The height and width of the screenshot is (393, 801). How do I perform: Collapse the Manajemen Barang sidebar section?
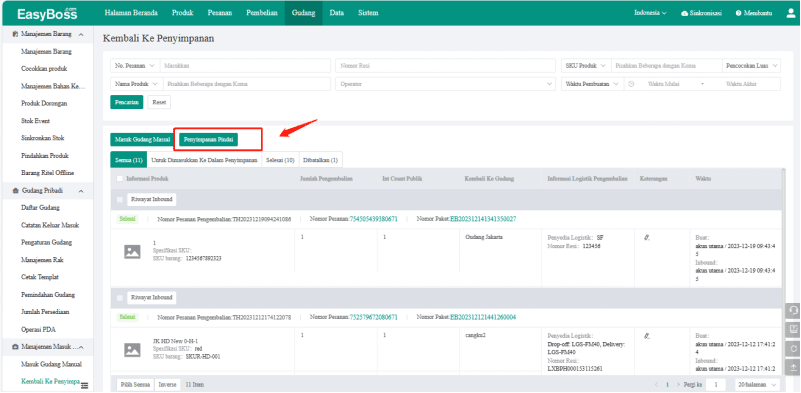pos(81,34)
